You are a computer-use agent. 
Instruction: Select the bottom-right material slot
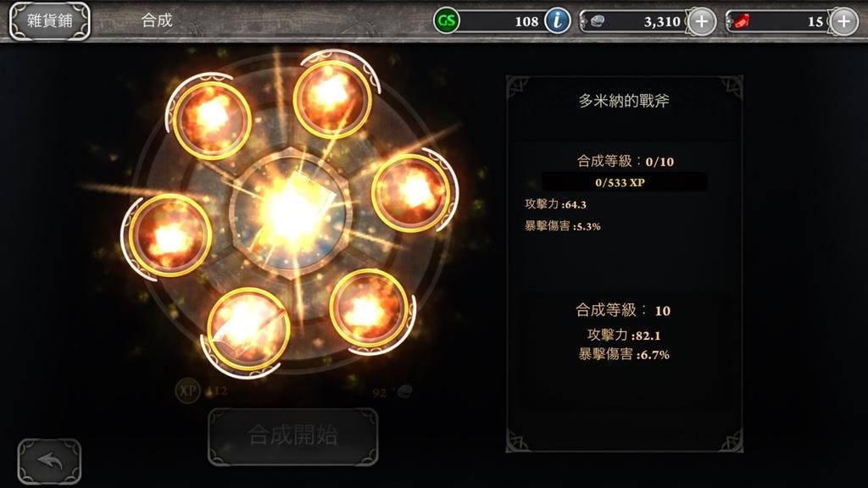pos(369,308)
